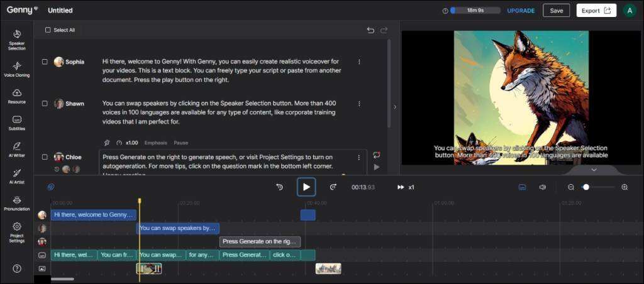Open the Pronunciation editor

pyautogui.click(x=17, y=202)
